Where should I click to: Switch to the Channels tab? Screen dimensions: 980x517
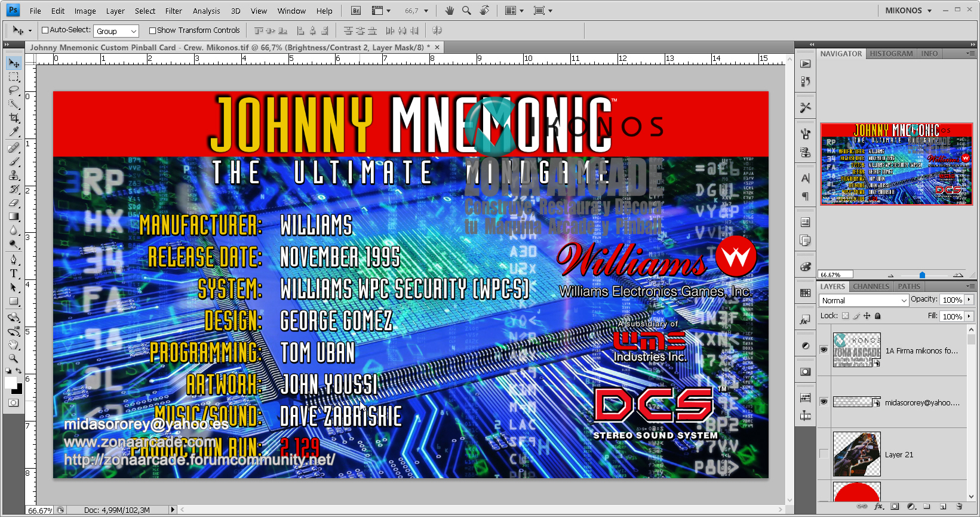pos(871,287)
